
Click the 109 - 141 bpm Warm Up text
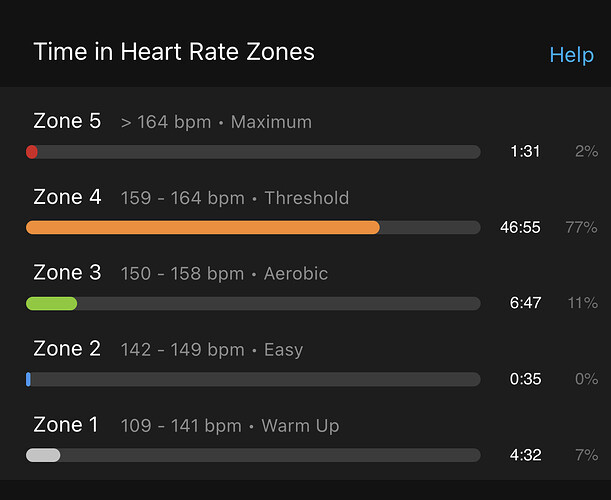[x=230, y=426]
